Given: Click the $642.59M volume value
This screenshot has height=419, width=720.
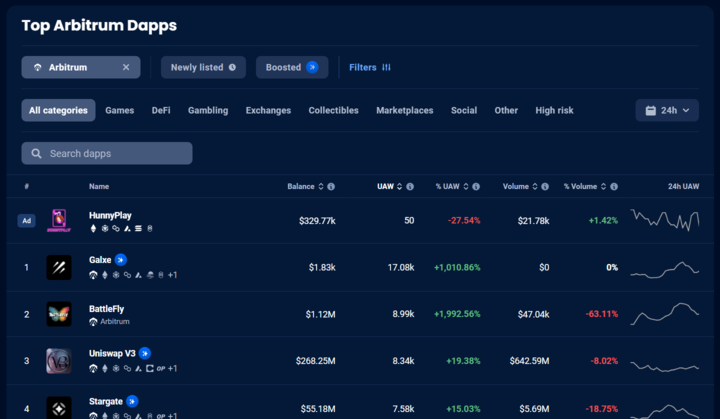Looking at the screenshot, I should pyautogui.click(x=529, y=361).
